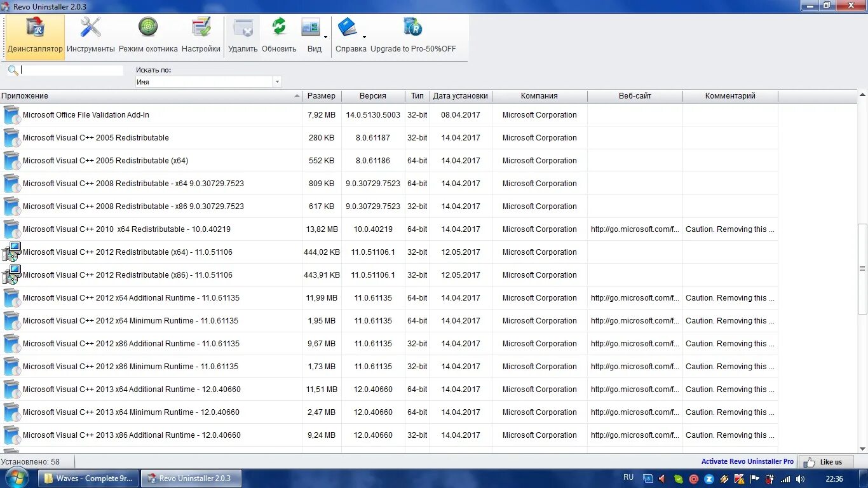This screenshot has width=868, height=488.
Task: Click Установлено: 58 status bar text
Action: pos(31,462)
